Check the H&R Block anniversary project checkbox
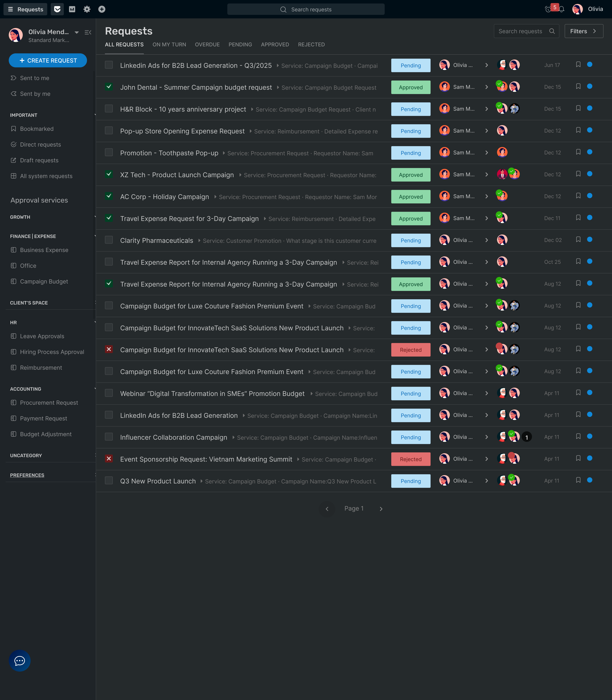This screenshot has width=612, height=700. click(109, 109)
